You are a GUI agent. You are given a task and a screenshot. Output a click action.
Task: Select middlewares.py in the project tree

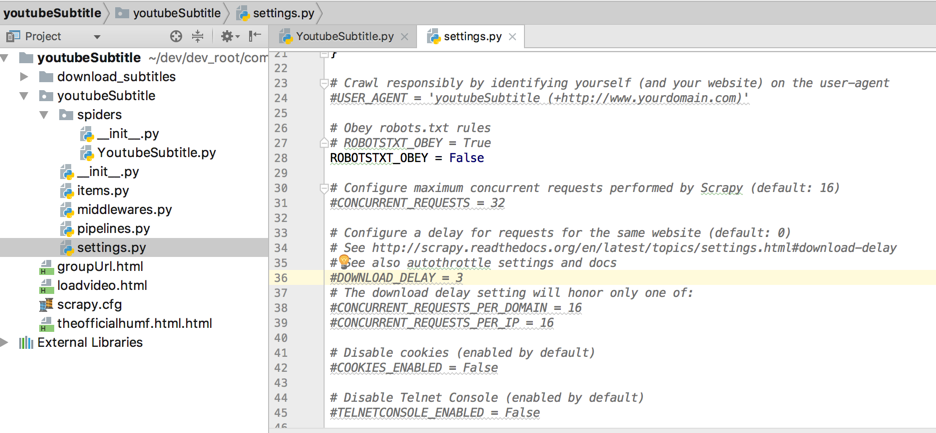(x=124, y=210)
